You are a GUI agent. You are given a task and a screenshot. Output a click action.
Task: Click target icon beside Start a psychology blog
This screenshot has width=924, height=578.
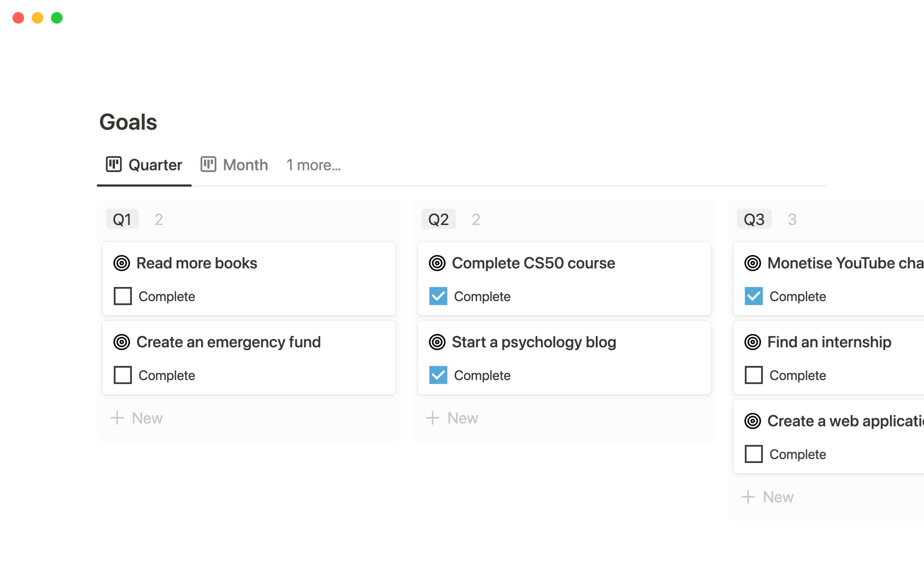[x=437, y=342]
